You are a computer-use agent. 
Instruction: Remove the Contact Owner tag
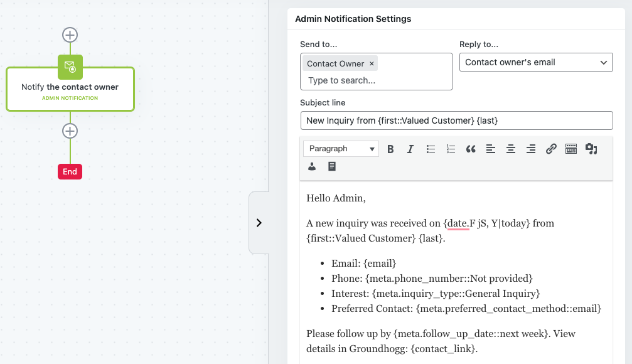(x=372, y=63)
